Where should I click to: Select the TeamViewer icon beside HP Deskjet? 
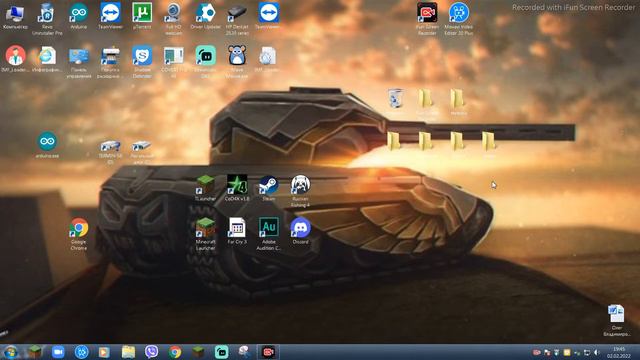[268, 16]
